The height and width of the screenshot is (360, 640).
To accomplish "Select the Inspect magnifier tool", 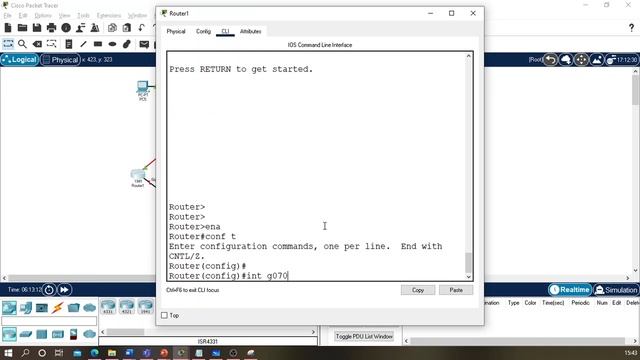I will [x=22, y=44].
